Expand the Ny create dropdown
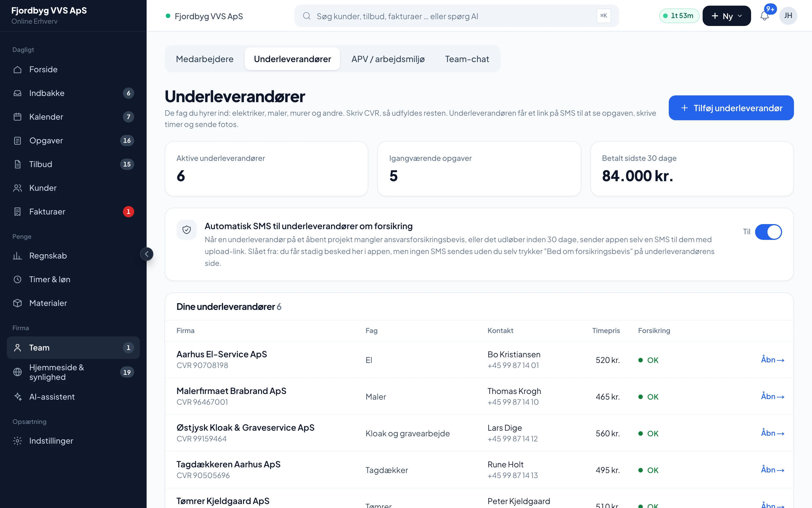Image resolution: width=812 pixels, height=508 pixels. (727, 16)
